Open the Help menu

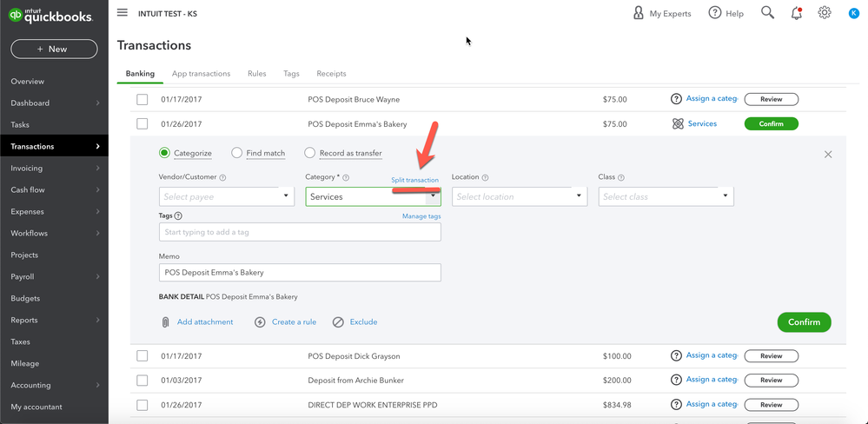pyautogui.click(x=726, y=13)
